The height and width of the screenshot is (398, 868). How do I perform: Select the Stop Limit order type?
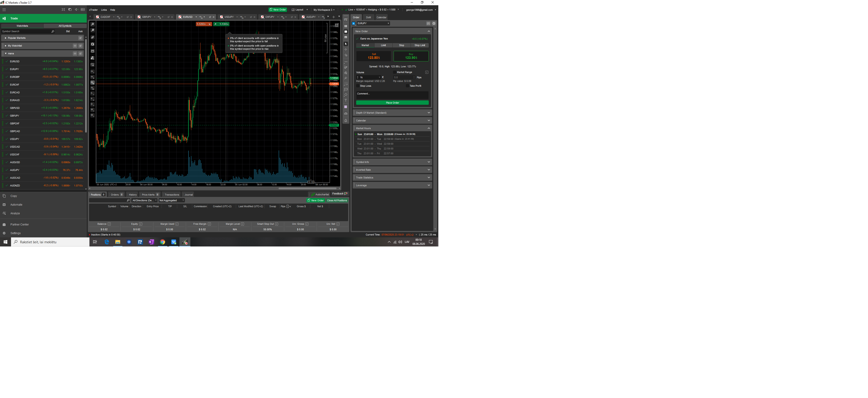click(420, 45)
